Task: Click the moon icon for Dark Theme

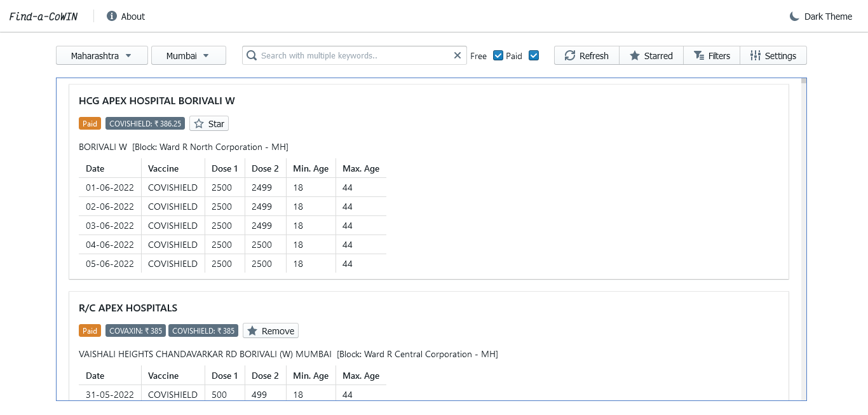Action: coord(794,16)
